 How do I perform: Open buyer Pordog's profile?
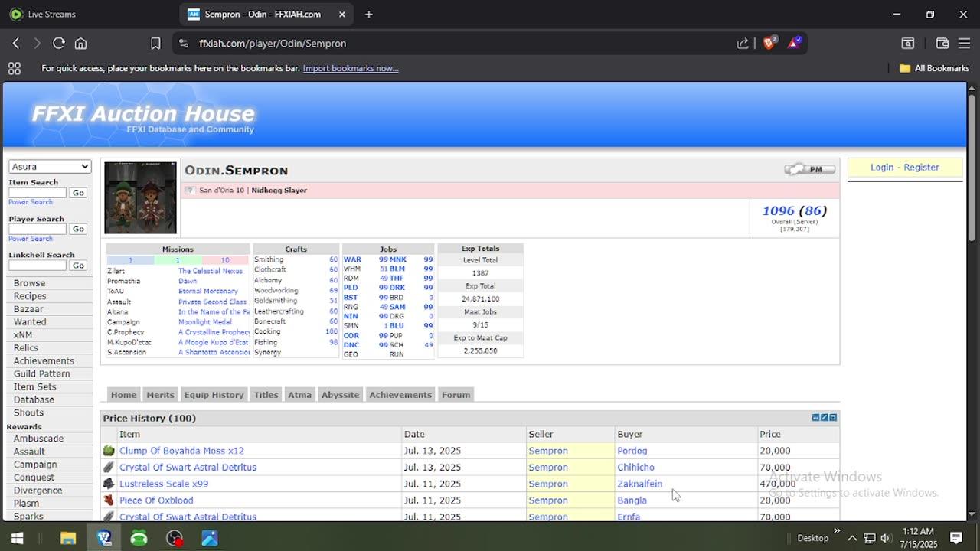[x=632, y=451]
